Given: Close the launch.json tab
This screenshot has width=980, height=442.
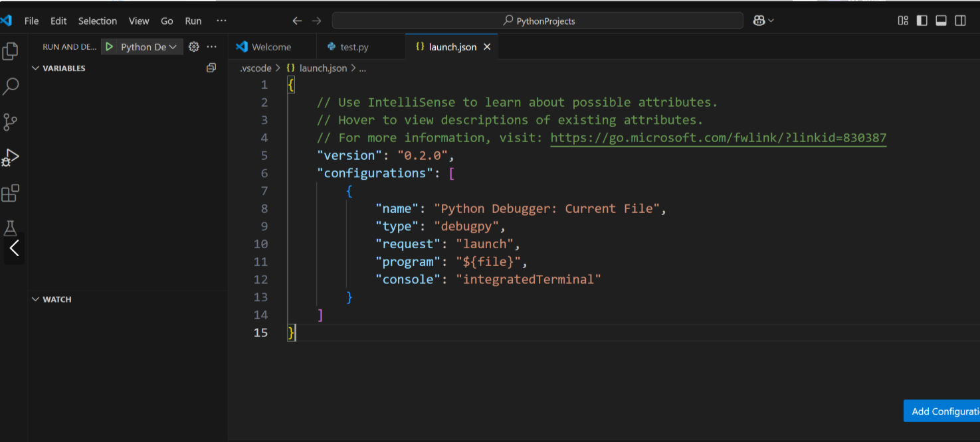Looking at the screenshot, I should click(x=487, y=47).
